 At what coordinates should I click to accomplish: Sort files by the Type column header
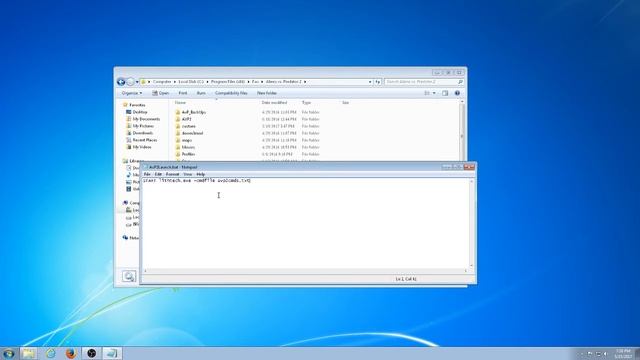[306, 103]
